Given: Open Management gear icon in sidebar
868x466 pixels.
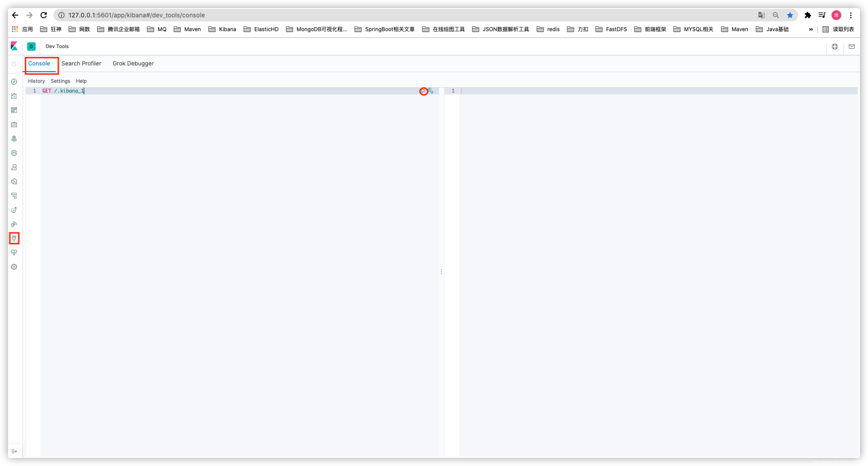Looking at the screenshot, I should pos(14,267).
